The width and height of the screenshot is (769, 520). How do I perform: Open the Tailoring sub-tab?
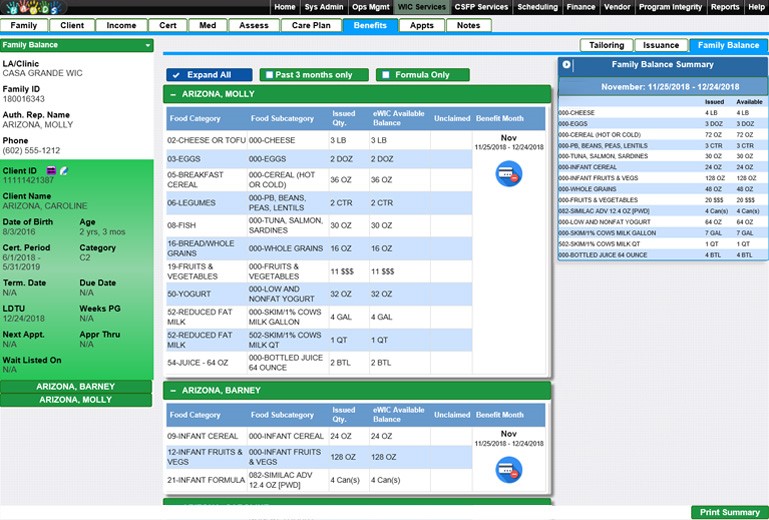tap(606, 45)
